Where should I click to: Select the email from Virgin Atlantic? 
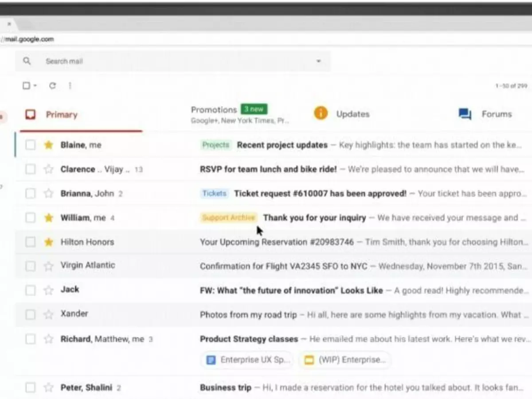pos(30,266)
